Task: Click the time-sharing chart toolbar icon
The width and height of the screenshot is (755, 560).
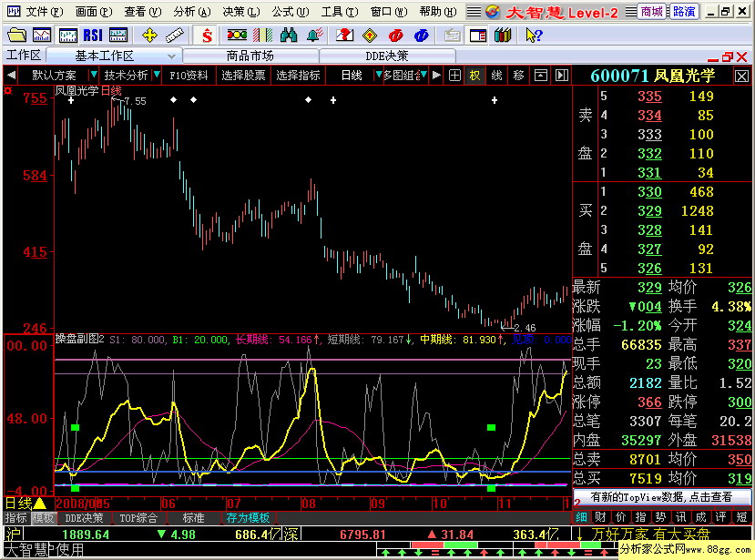Action: (x=42, y=36)
